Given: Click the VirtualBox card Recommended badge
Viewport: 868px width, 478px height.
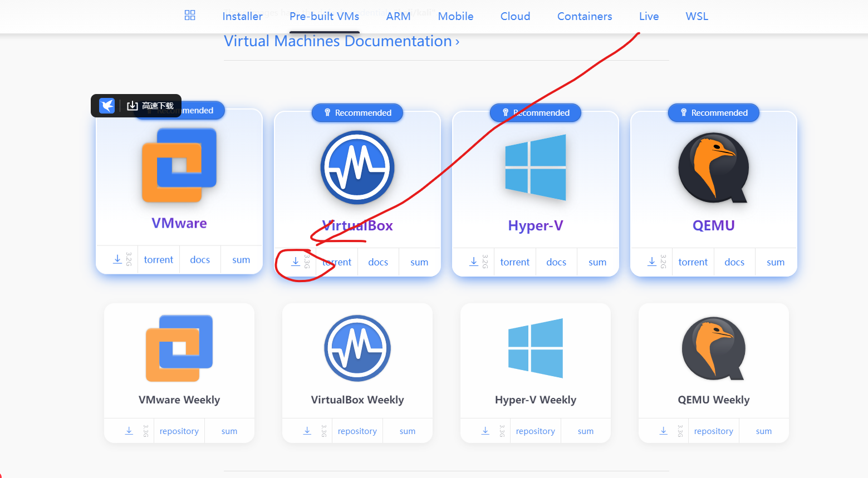Looking at the screenshot, I should tap(357, 113).
